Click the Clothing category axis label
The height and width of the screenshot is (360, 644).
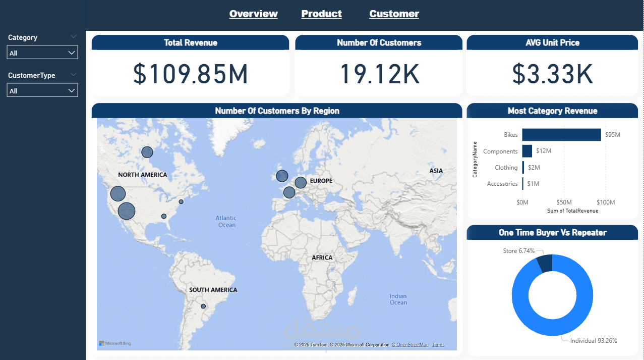[x=506, y=167]
